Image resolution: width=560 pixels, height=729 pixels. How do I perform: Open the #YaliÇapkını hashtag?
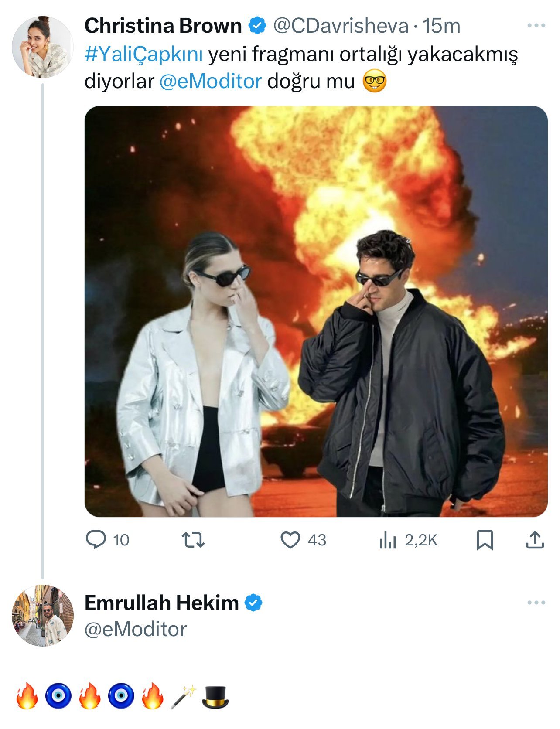[143, 55]
